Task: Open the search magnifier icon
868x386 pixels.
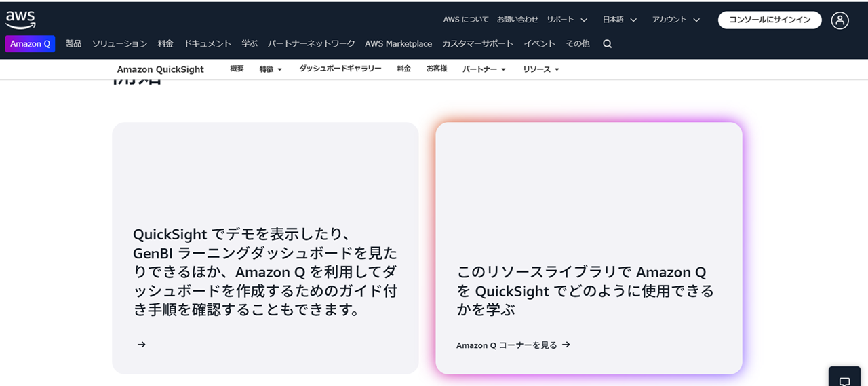Action: 608,44
